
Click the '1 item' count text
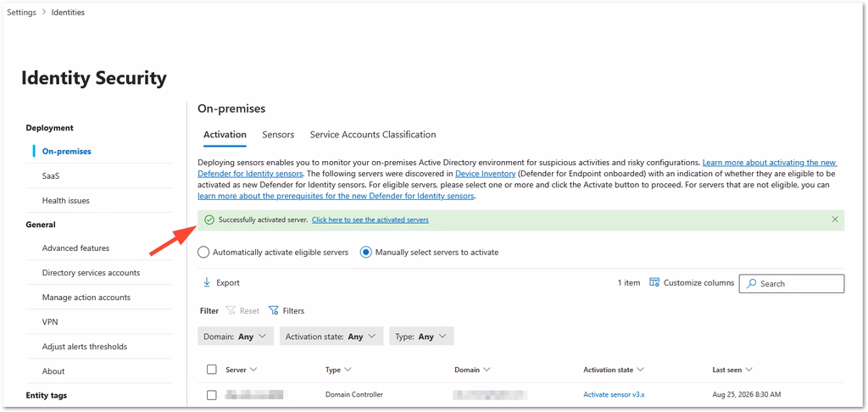[x=629, y=282]
